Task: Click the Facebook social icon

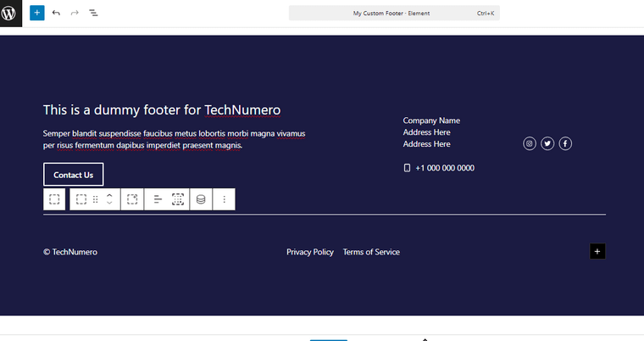Action: point(565,143)
